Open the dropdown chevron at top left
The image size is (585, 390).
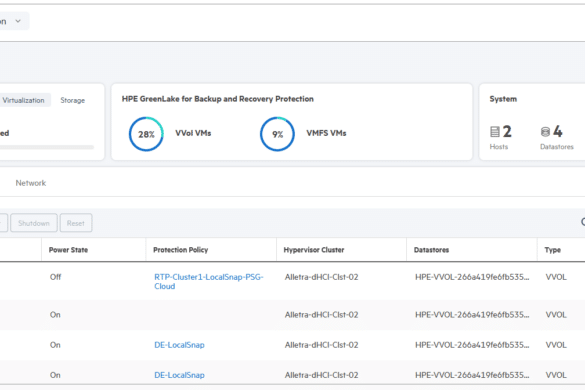pyautogui.click(x=18, y=21)
